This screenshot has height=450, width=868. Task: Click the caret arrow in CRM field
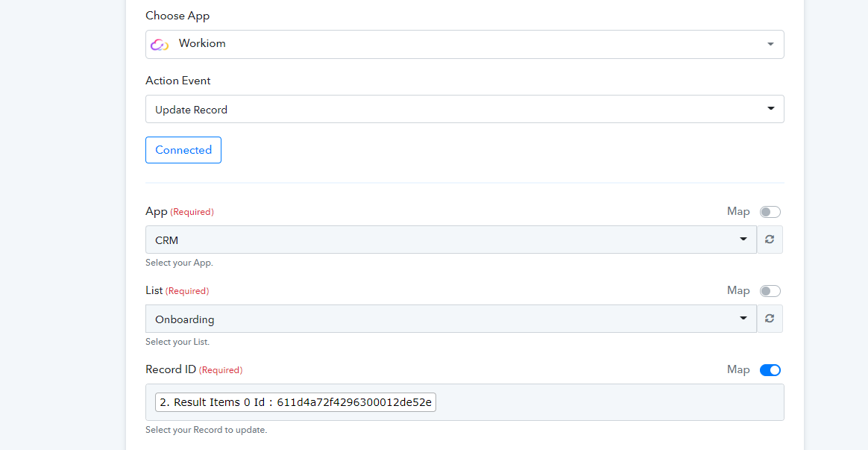[743, 240]
